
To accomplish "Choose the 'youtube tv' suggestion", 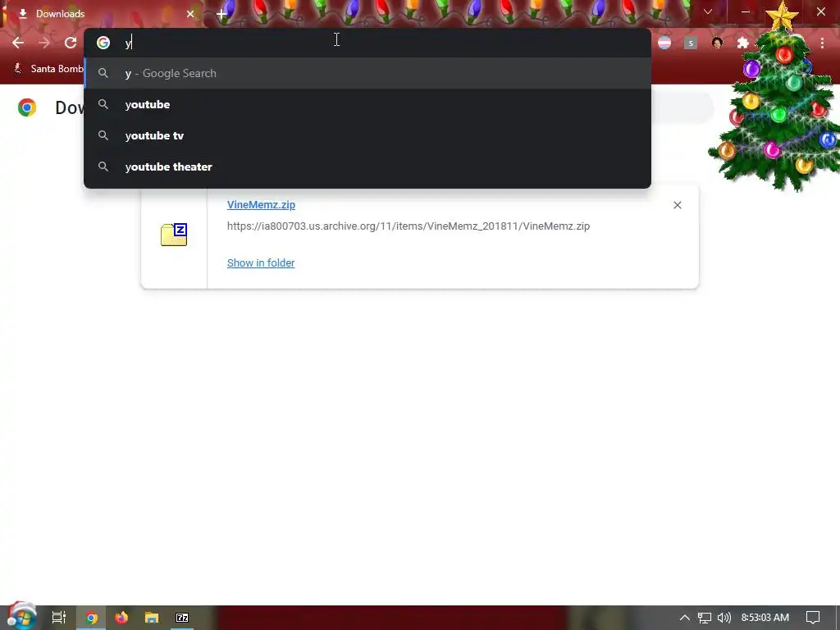I will [367, 135].
